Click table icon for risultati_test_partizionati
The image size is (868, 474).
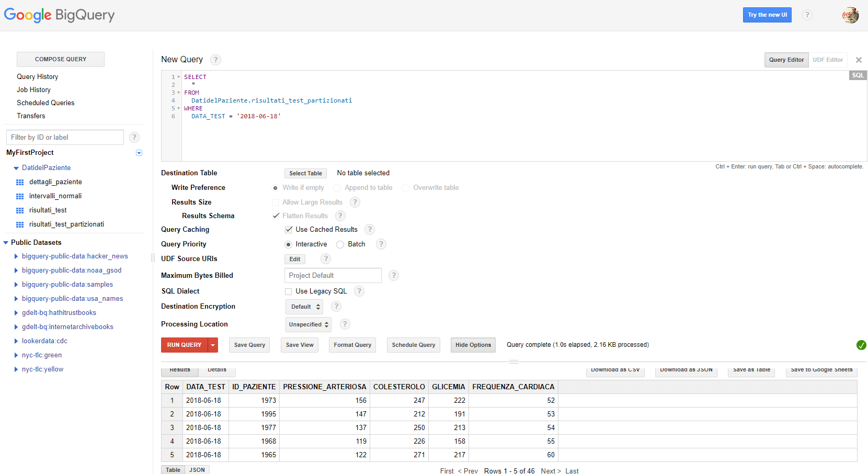pos(20,224)
